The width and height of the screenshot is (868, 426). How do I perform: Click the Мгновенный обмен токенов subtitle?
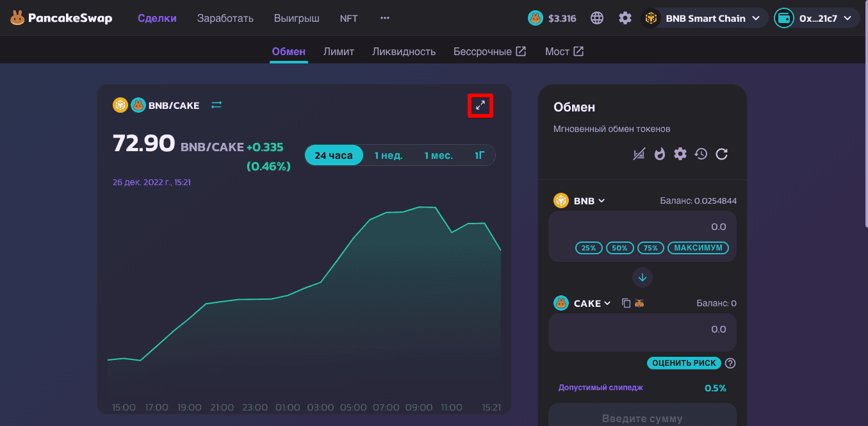pyautogui.click(x=612, y=129)
